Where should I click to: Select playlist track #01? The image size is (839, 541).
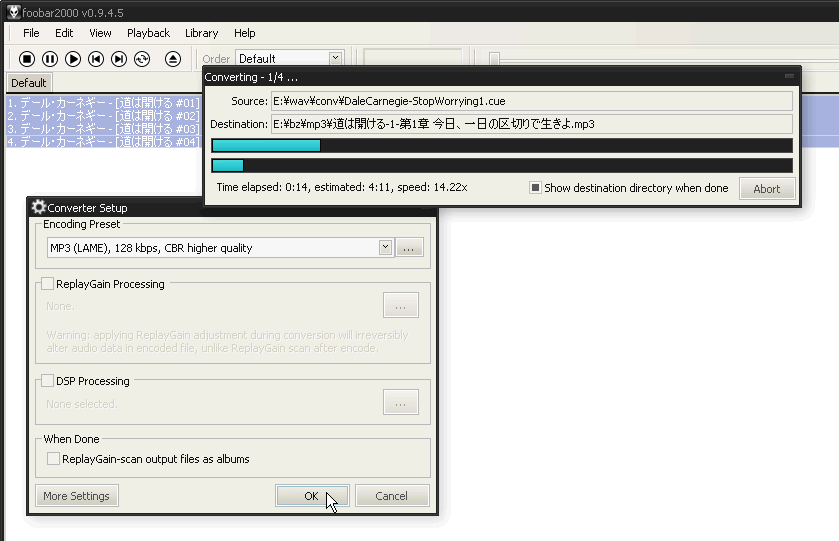[103, 102]
